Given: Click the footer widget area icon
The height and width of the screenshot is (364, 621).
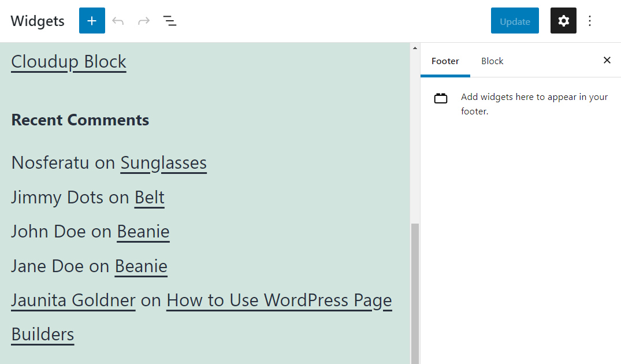Looking at the screenshot, I should pyautogui.click(x=441, y=98).
